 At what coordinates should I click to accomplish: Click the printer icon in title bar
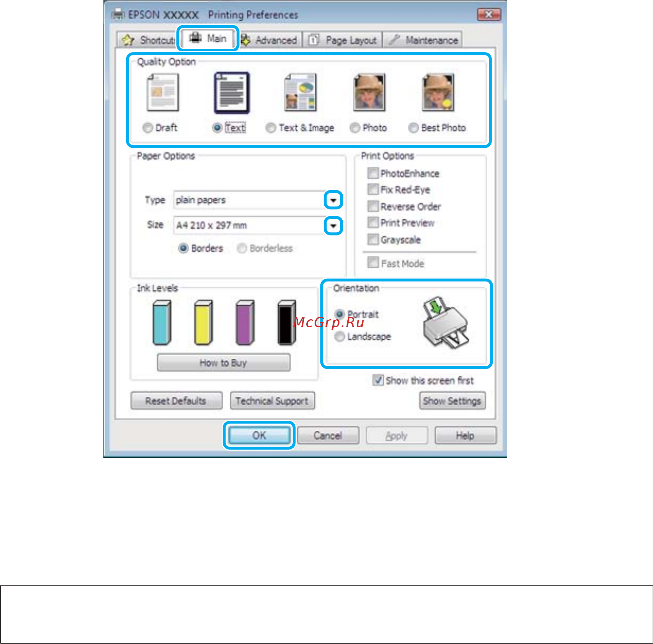coord(118,15)
